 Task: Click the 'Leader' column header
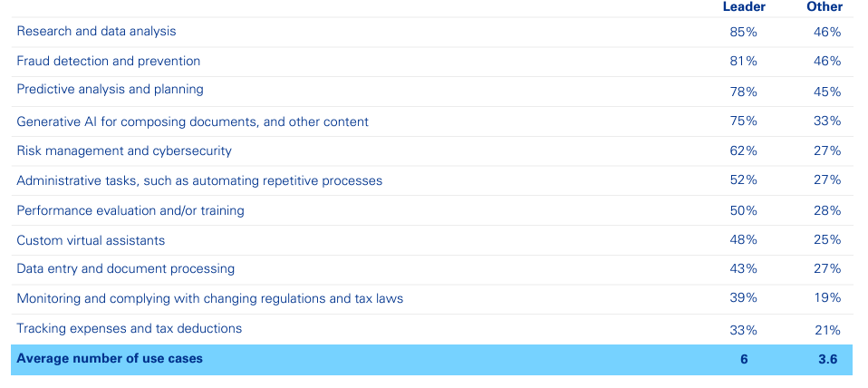(x=743, y=6)
